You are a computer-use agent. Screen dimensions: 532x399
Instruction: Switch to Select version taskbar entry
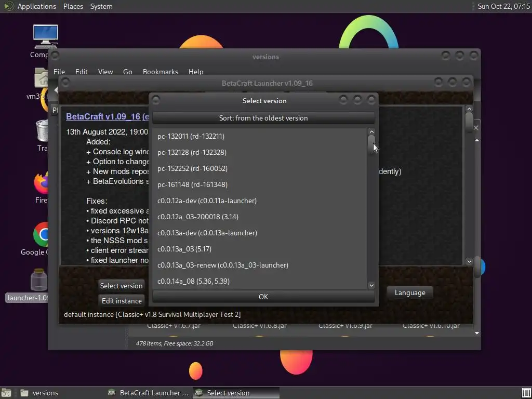(236, 393)
